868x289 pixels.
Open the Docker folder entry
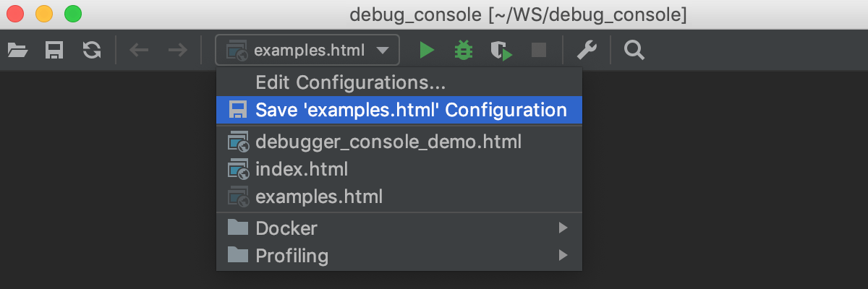point(399,228)
